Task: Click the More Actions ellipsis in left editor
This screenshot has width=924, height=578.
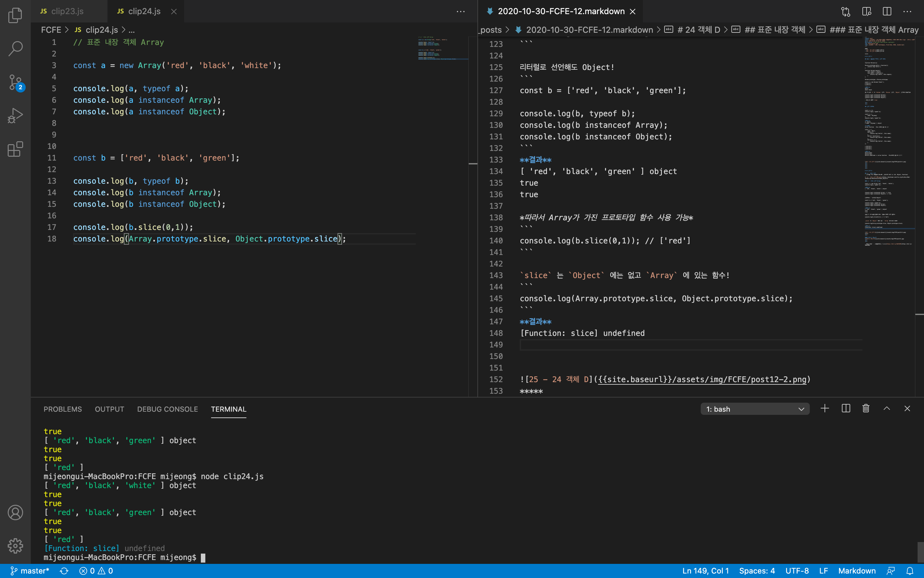Action: [461, 12]
